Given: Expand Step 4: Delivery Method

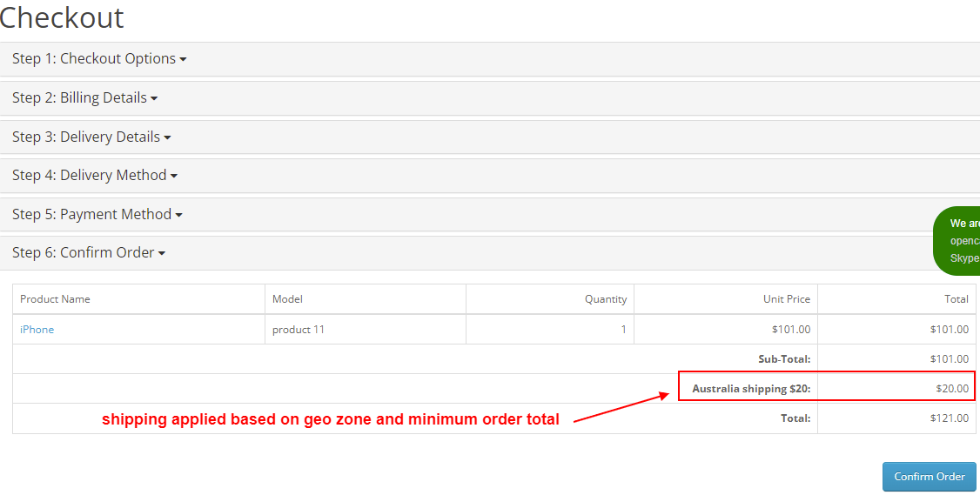Looking at the screenshot, I should [x=95, y=176].
